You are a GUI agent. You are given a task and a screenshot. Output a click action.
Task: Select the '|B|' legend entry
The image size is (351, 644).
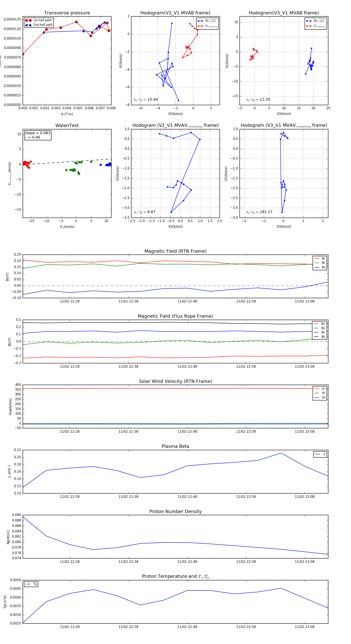coord(320,337)
